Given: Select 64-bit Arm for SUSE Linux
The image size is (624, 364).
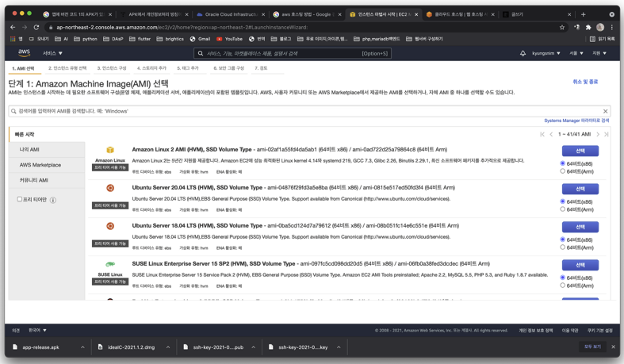Looking at the screenshot, I should (562, 285).
